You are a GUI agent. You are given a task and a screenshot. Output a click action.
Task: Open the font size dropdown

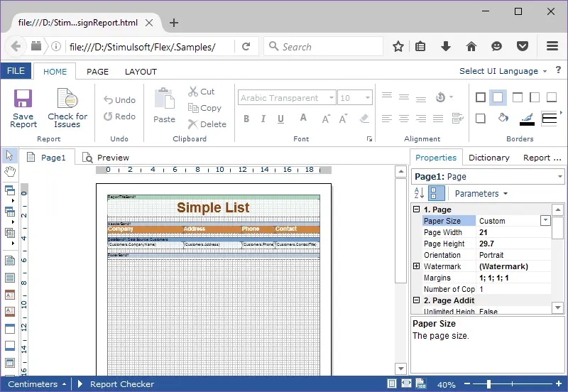point(367,97)
